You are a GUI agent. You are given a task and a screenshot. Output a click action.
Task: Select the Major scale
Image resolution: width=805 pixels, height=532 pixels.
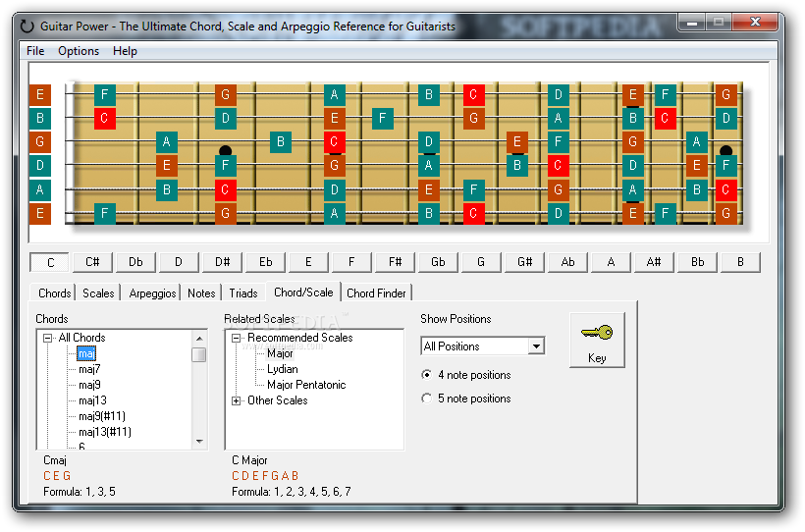pos(280,353)
